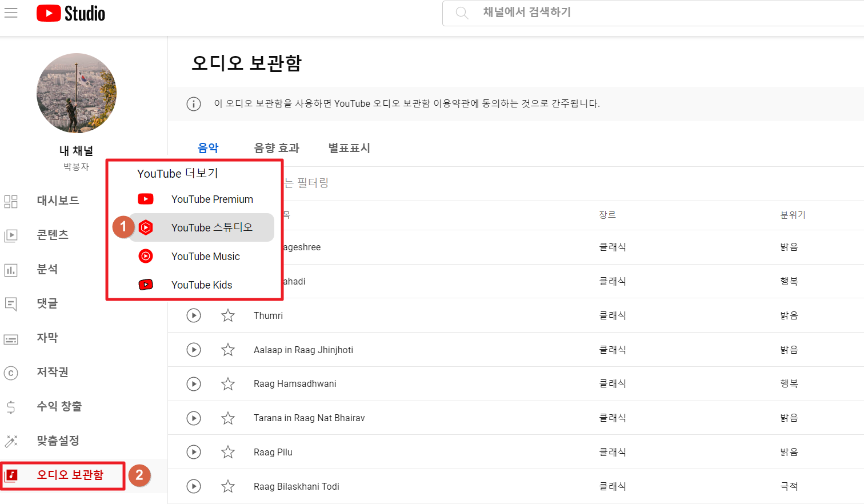The image size is (864, 504).
Task: Focus the channel search field
Action: (x=653, y=13)
